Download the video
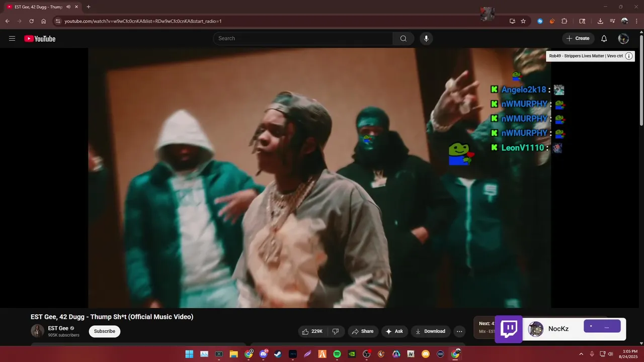Image resolution: width=644 pixels, height=362 pixels. (x=430, y=331)
